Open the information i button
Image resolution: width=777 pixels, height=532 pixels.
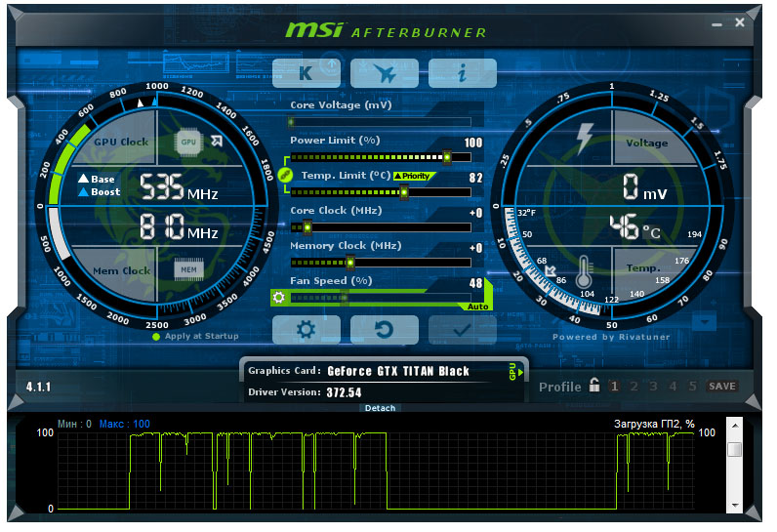[463, 73]
